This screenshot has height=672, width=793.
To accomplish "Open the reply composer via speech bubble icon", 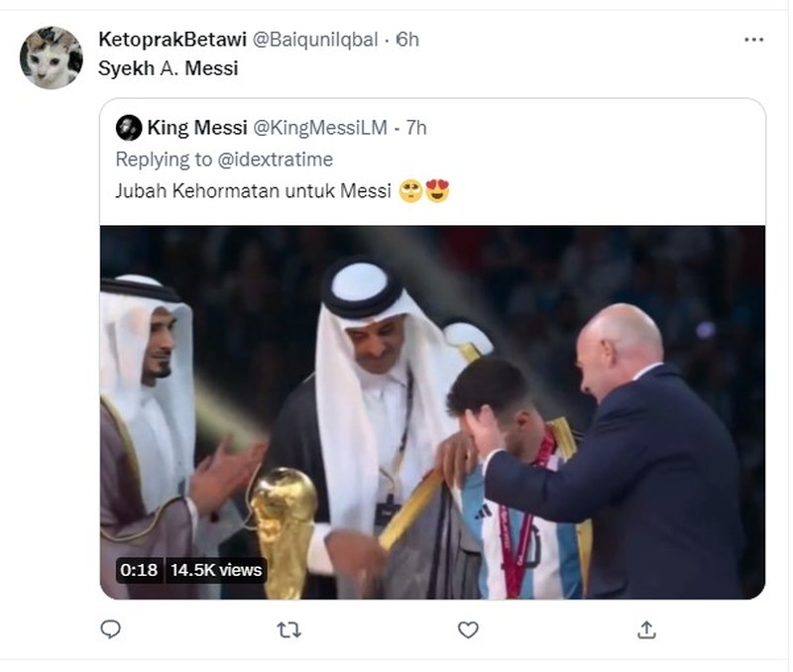I will (x=112, y=627).
